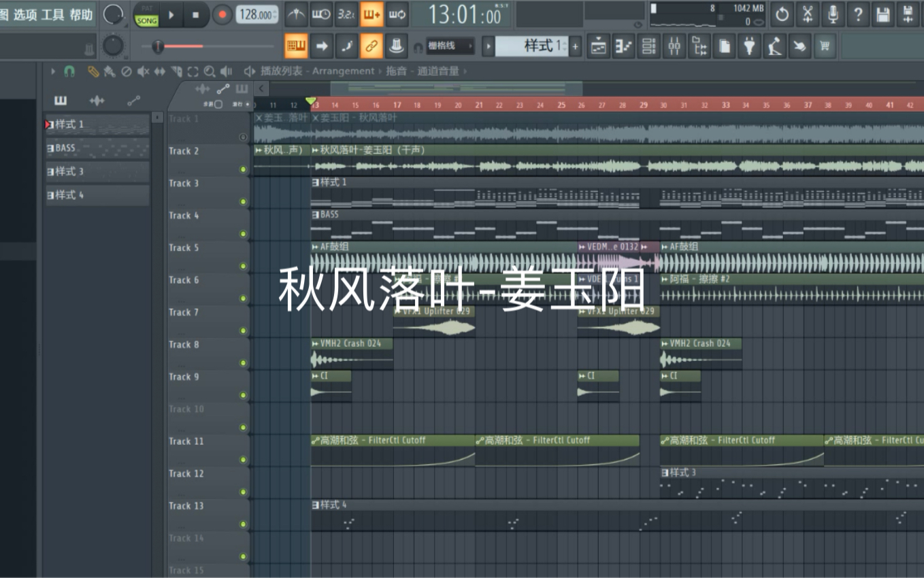
Task: Open the 选项 menu
Action: [25, 14]
